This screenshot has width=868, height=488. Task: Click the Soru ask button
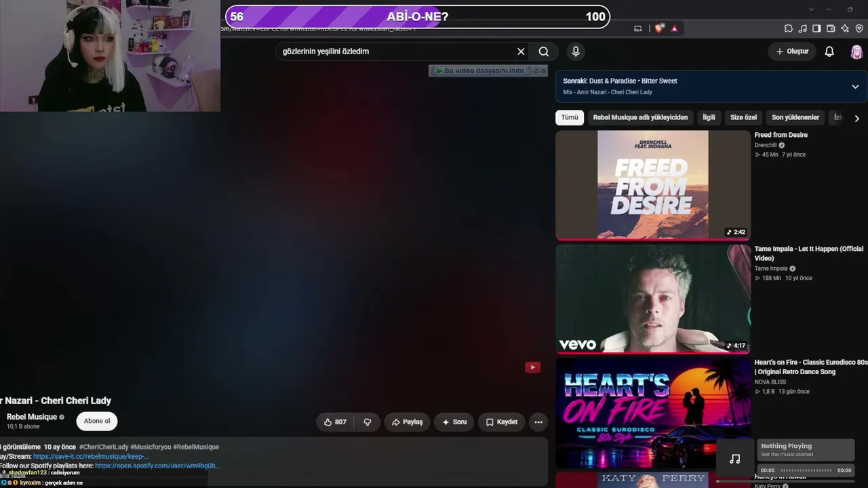pos(454,422)
